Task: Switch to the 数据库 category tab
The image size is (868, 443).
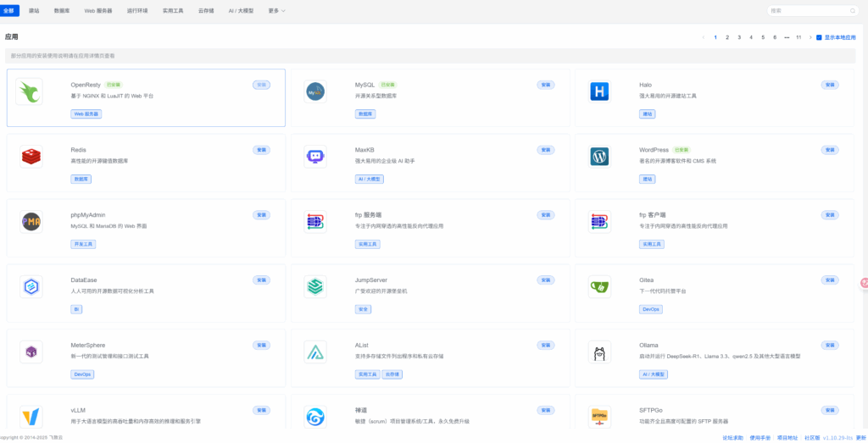Action: click(x=62, y=10)
